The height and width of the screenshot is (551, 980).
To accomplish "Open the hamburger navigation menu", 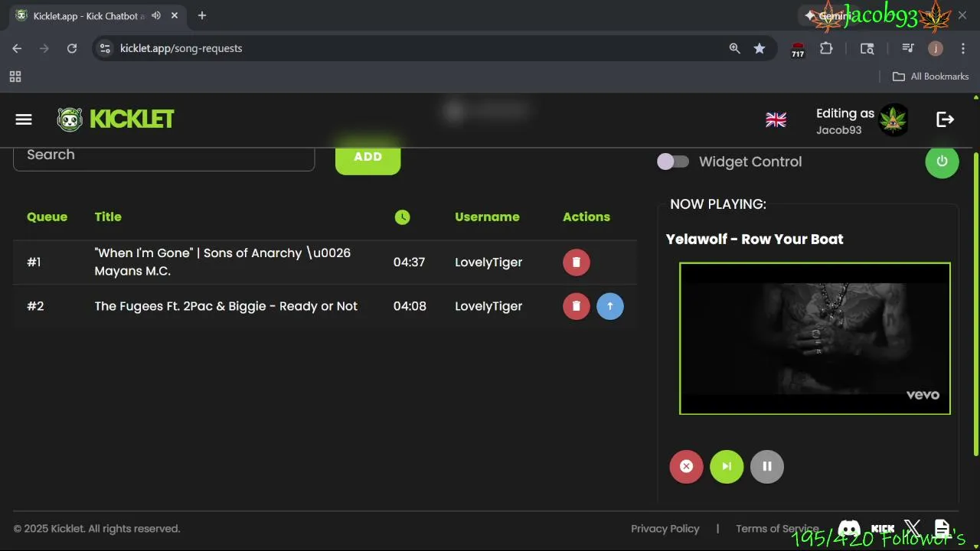I will tap(24, 119).
